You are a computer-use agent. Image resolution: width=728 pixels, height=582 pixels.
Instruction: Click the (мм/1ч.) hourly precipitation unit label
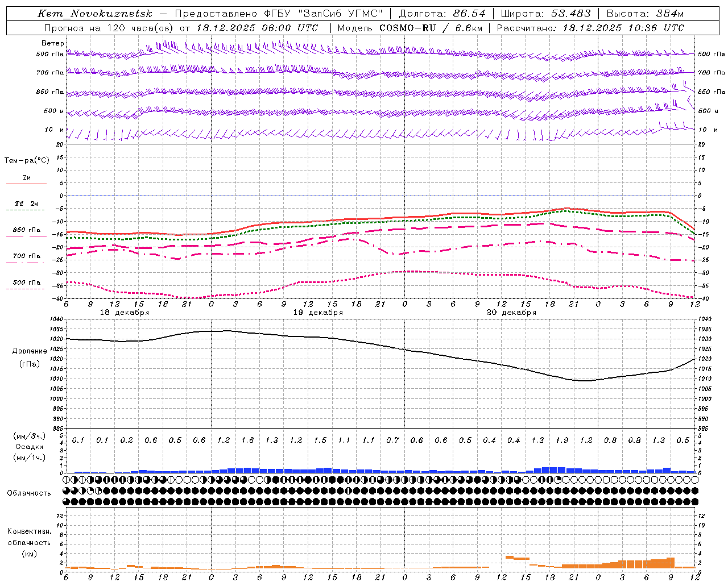pos(30,458)
